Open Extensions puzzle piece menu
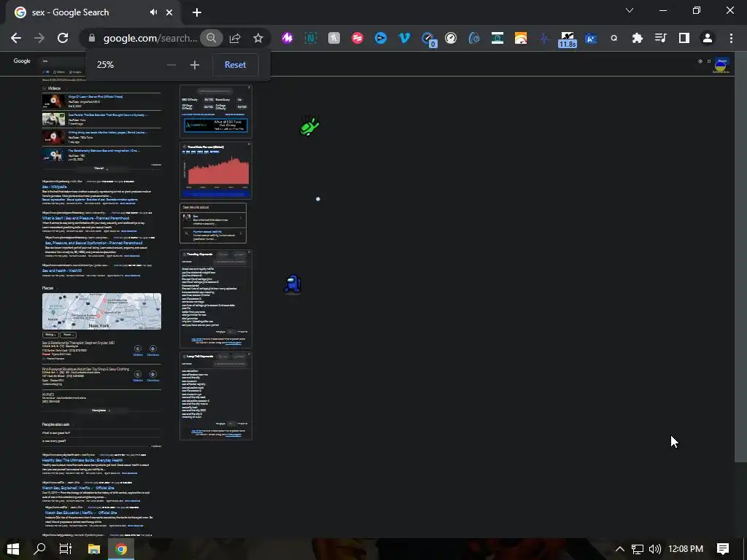This screenshot has height=560, width=747. (637, 38)
